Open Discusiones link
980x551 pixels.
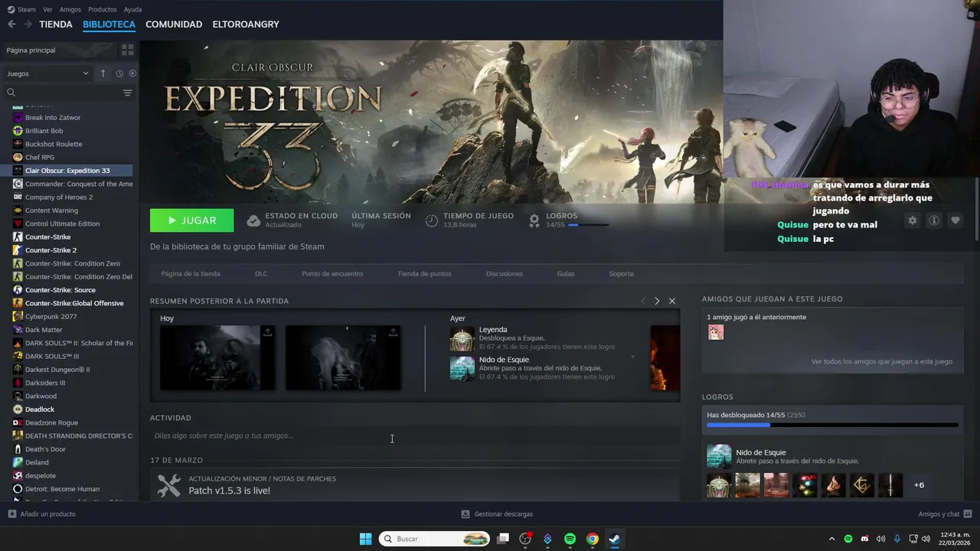click(x=505, y=273)
